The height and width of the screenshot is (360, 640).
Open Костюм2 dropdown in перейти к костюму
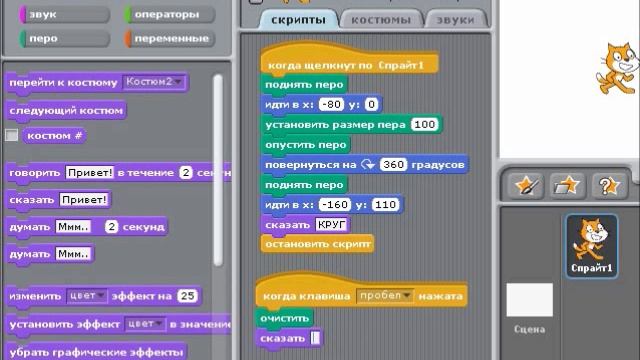(154, 82)
